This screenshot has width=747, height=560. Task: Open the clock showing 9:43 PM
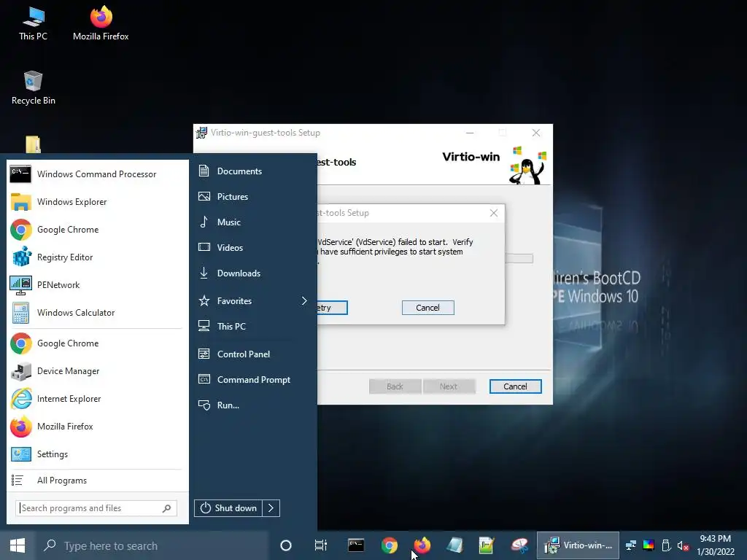(x=716, y=545)
